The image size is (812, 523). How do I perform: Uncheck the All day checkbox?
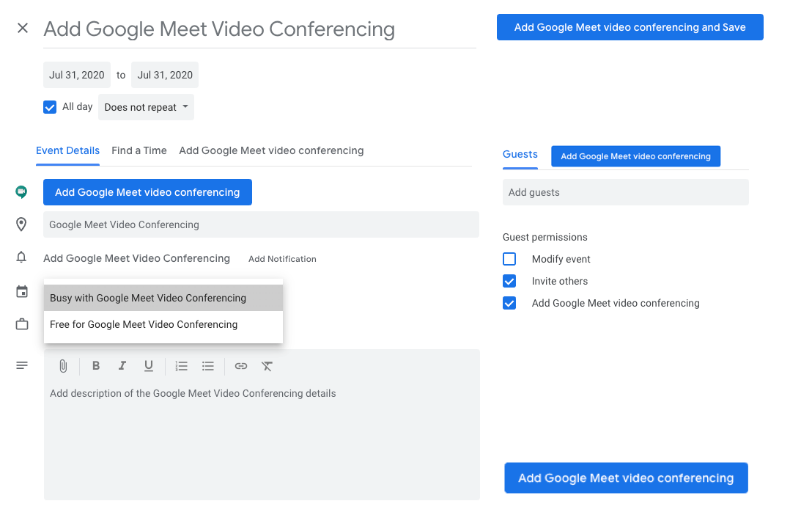tap(50, 107)
